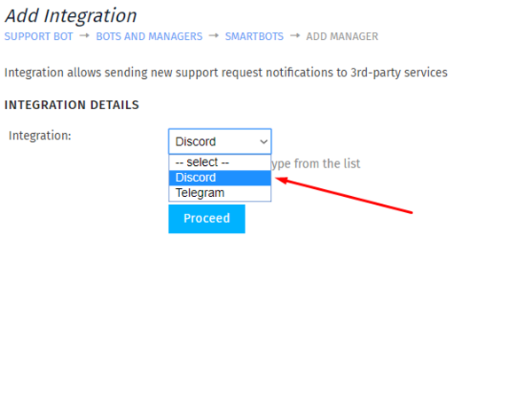Image resolution: width=532 pixels, height=409 pixels.
Task: Click the Proceed button
Action: click(207, 218)
